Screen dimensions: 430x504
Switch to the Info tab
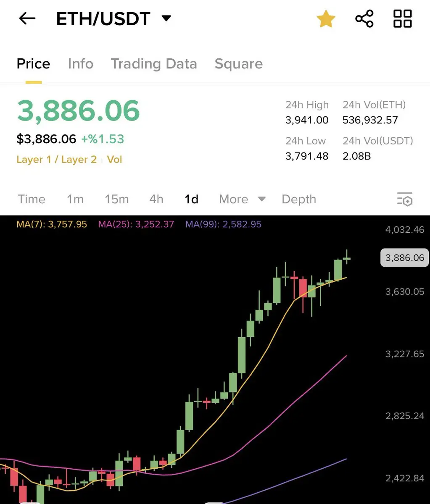[x=80, y=64]
